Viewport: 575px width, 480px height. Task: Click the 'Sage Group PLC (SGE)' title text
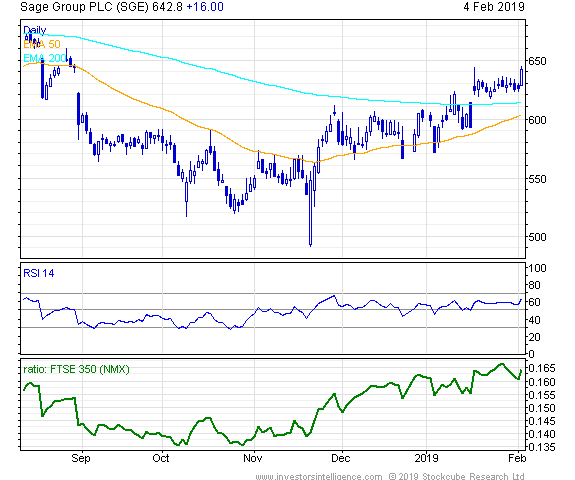pyautogui.click(x=84, y=7)
